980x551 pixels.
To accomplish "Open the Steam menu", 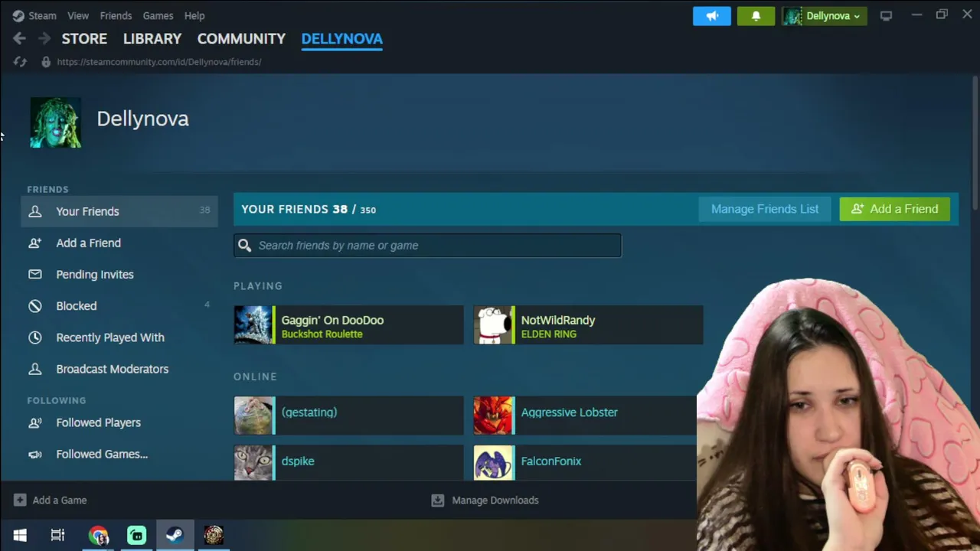I will (34, 15).
